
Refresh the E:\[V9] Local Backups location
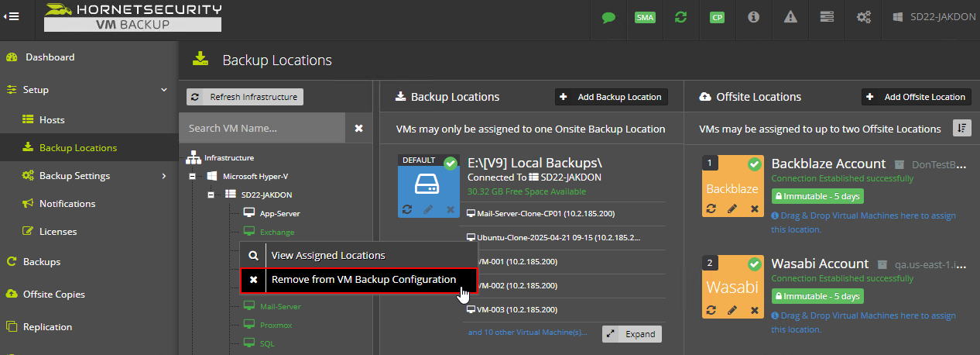(407, 209)
